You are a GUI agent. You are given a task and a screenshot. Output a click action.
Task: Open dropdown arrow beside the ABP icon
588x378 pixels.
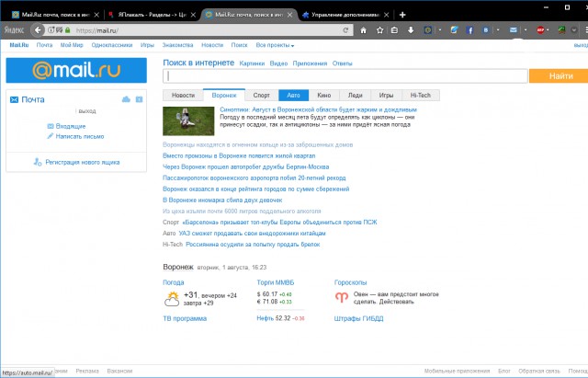tap(548, 30)
